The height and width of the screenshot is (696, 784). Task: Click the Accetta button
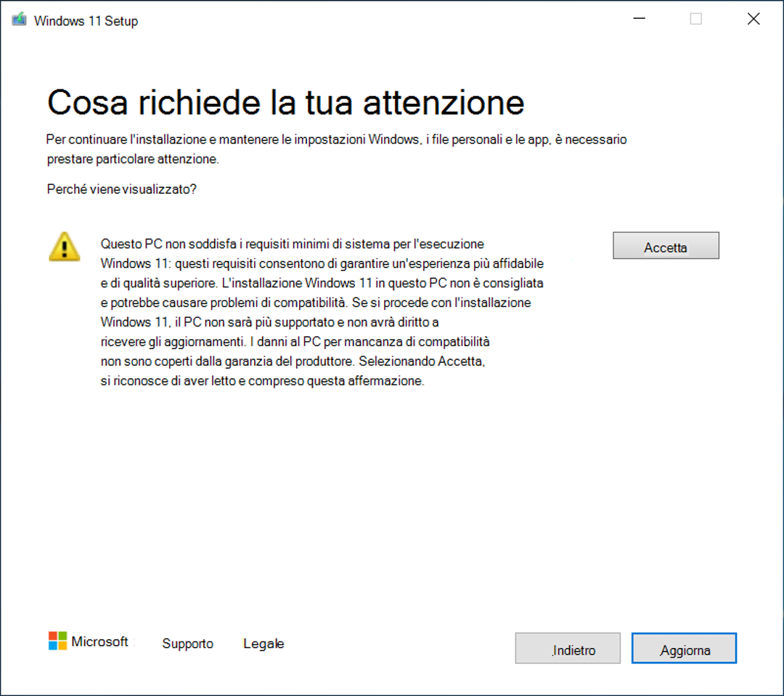click(x=666, y=245)
